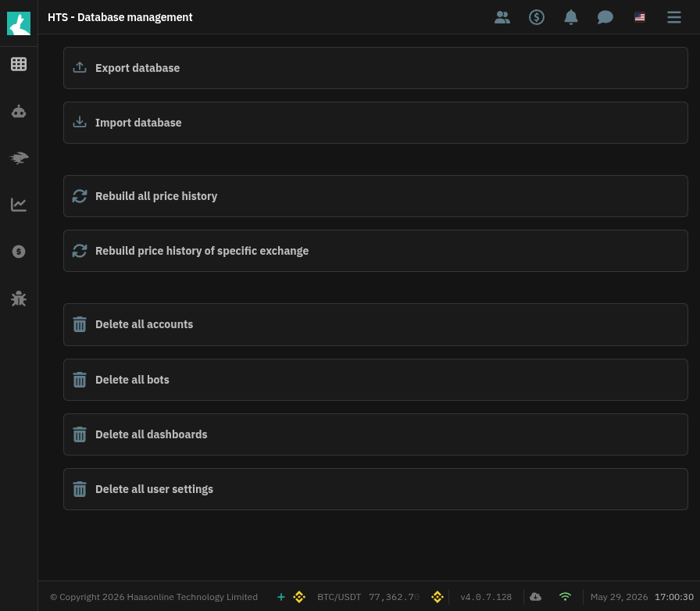Open the bug icon in sidebar
The image size is (700, 611).
coord(19,298)
